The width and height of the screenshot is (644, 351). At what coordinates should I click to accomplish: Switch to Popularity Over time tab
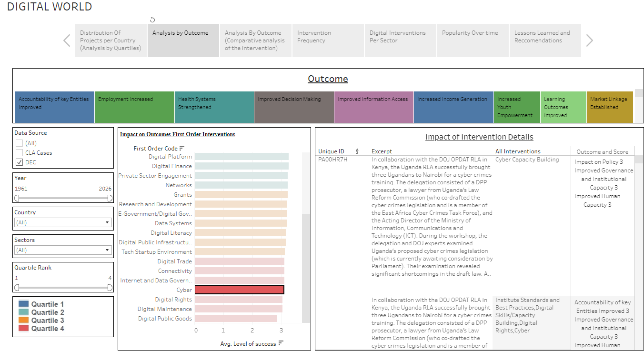click(x=473, y=40)
